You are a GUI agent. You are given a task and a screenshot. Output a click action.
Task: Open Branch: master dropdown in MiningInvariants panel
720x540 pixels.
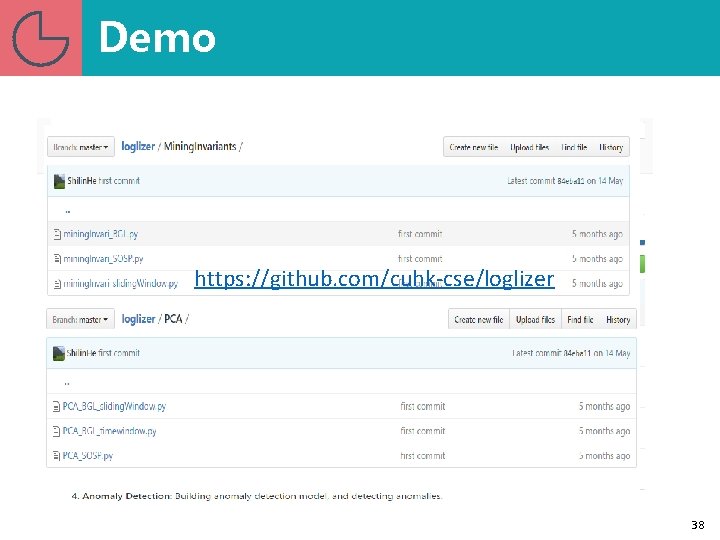click(81, 147)
